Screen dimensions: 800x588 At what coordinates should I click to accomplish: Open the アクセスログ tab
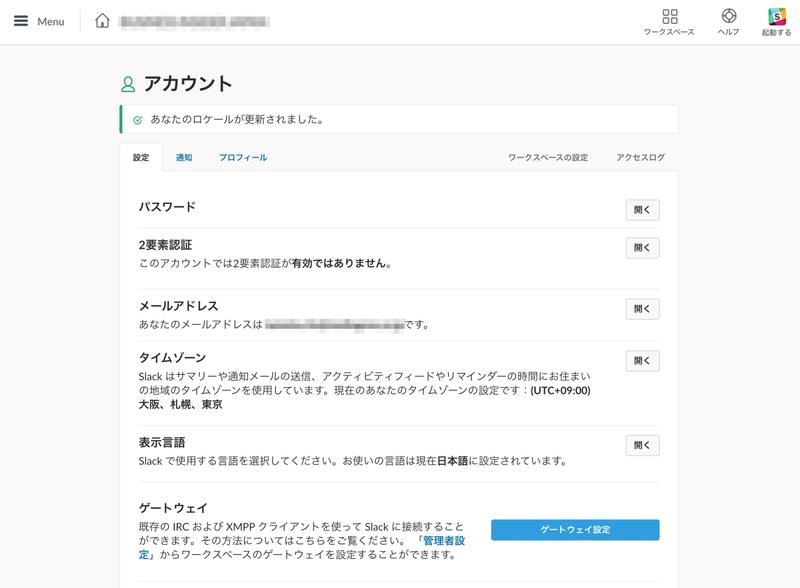(640, 157)
